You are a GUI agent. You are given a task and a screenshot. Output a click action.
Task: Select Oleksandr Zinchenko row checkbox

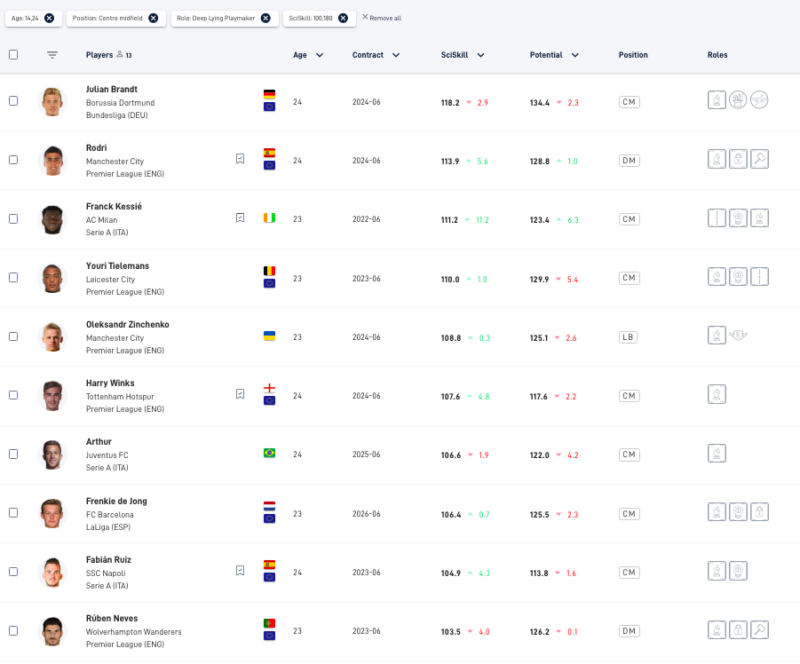pyautogui.click(x=13, y=337)
